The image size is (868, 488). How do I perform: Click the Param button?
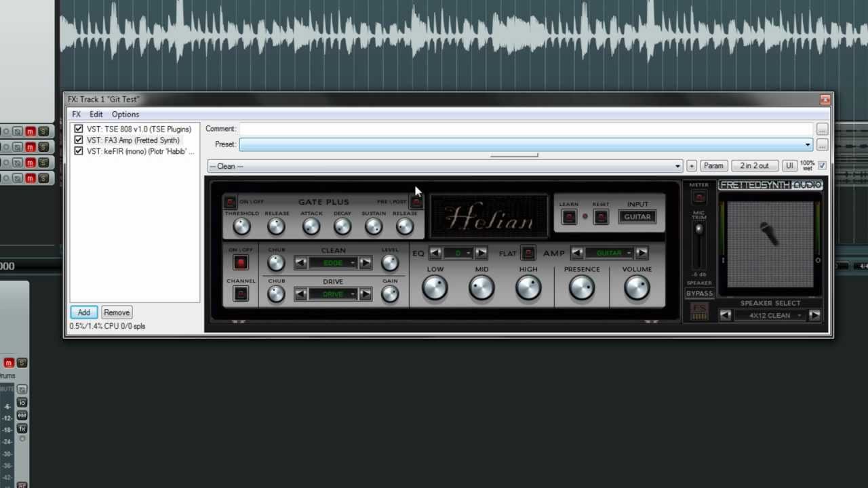pyautogui.click(x=713, y=165)
